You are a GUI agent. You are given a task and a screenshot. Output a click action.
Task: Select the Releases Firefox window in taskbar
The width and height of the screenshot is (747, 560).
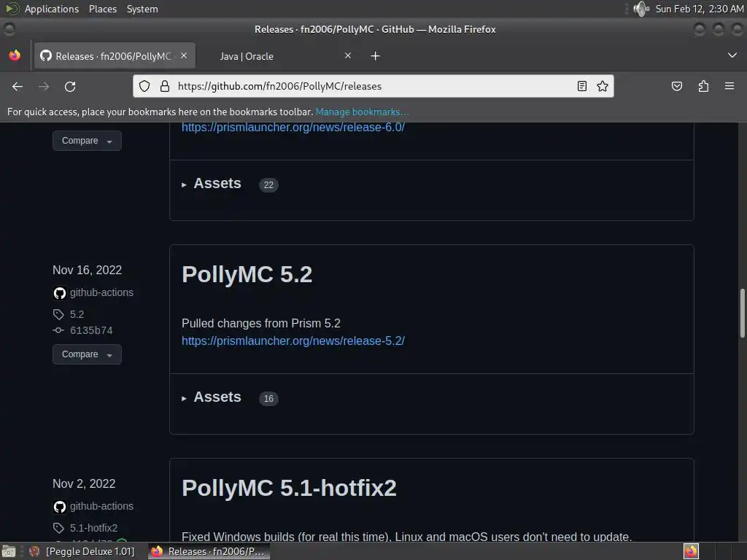point(208,551)
